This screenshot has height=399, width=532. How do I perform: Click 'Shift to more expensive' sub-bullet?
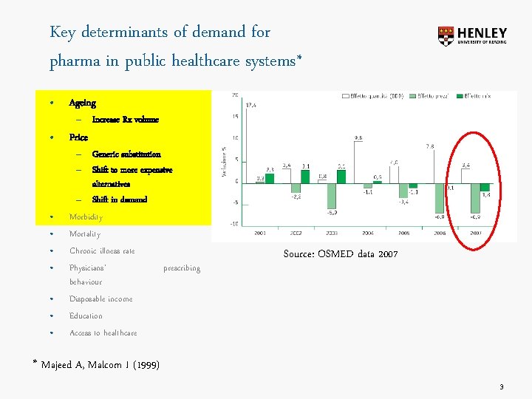point(132,170)
